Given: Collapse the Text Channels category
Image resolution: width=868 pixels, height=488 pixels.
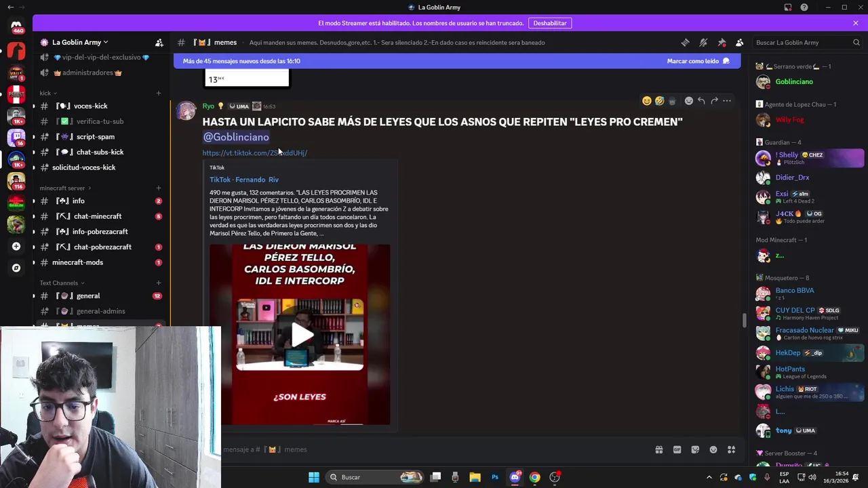Looking at the screenshot, I should tap(62, 283).
